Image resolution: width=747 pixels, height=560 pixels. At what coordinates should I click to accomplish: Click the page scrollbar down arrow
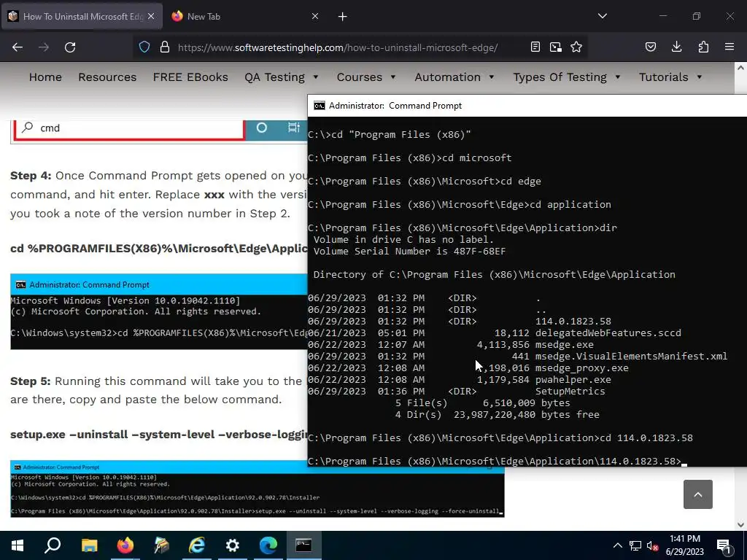point(741,524)
